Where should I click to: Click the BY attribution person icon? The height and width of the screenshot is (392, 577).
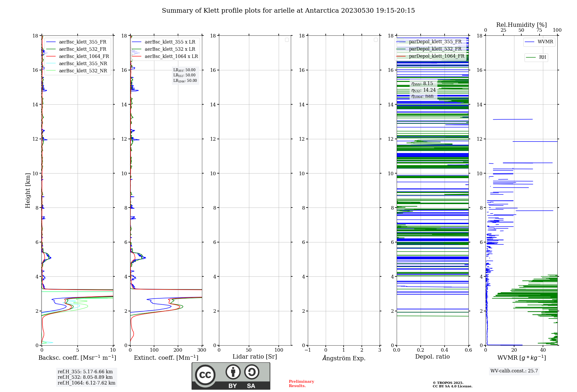click(x=233, y=372)
